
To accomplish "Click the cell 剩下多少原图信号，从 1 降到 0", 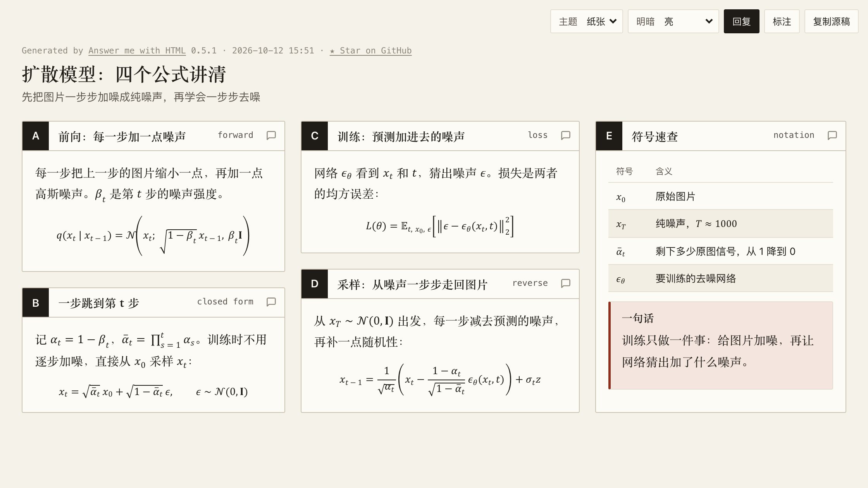I will (725, 251).
